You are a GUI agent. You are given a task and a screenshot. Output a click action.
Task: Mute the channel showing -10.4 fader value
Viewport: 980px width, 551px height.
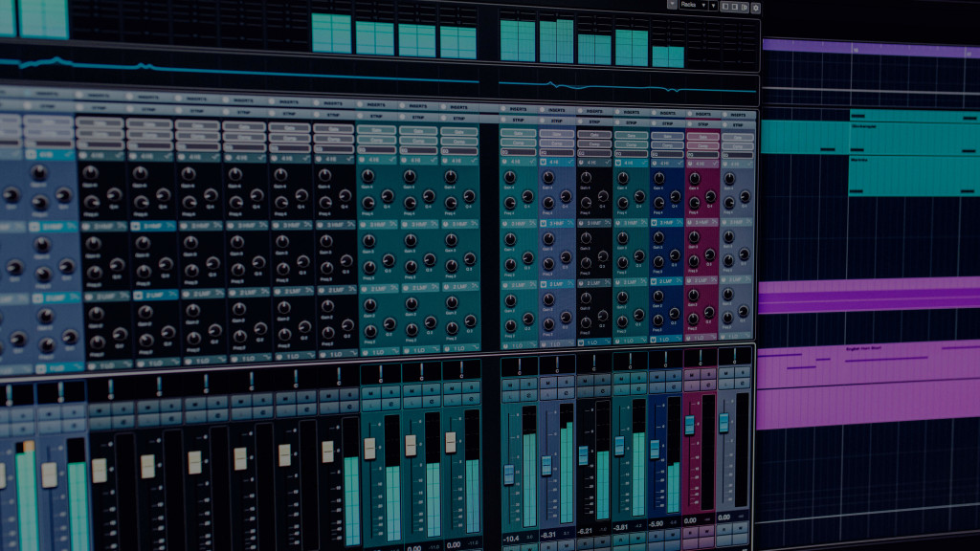pyautogui.click(x=511, y=384)
